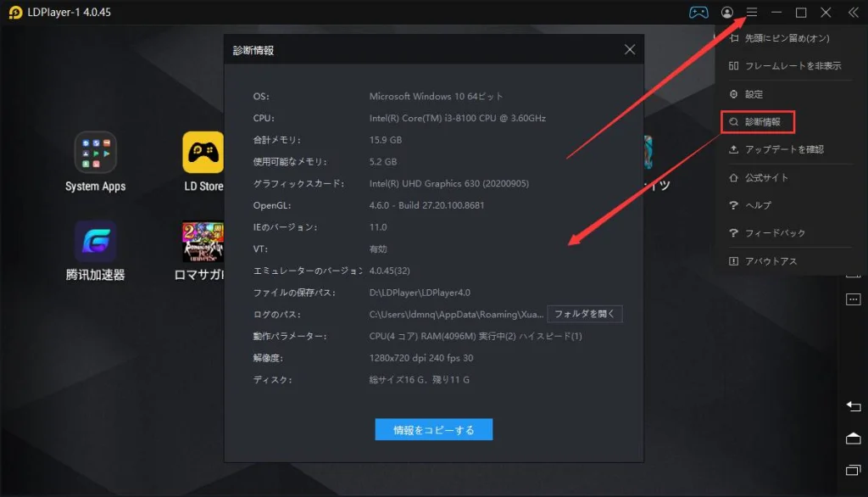This screenshot has height=497, width=868.
Task: Click the D:\LDPlayer\LDPlayer4.0 path
Action: click(420, 293)
